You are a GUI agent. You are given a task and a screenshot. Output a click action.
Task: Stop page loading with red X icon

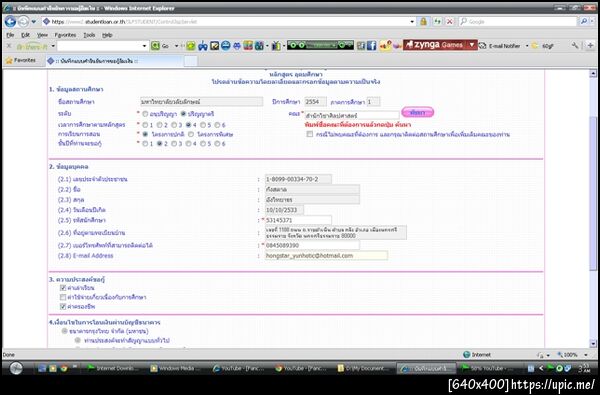(x=450, y=22)
